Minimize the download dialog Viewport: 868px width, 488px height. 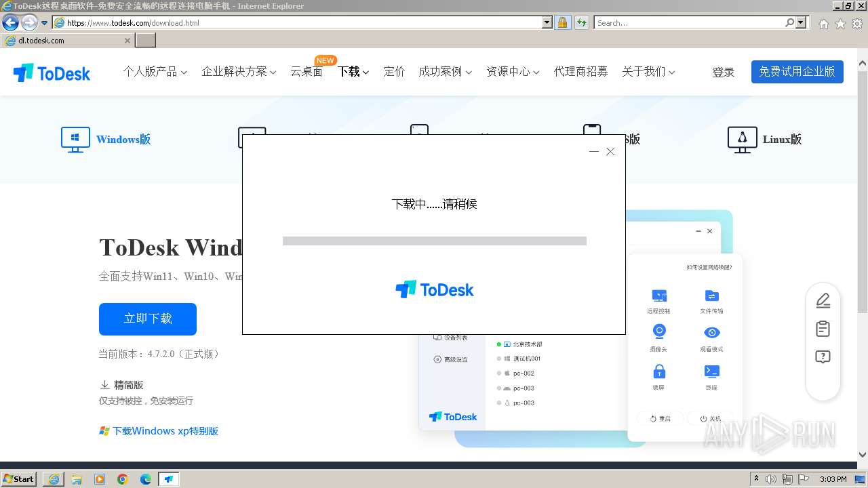[x=594, y=152]
